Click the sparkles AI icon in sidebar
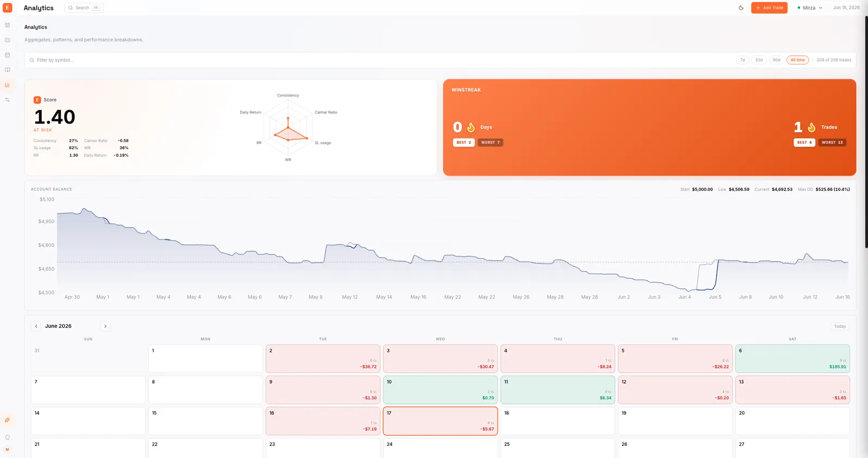The image size is (868, 458). [x=8, y=420]
